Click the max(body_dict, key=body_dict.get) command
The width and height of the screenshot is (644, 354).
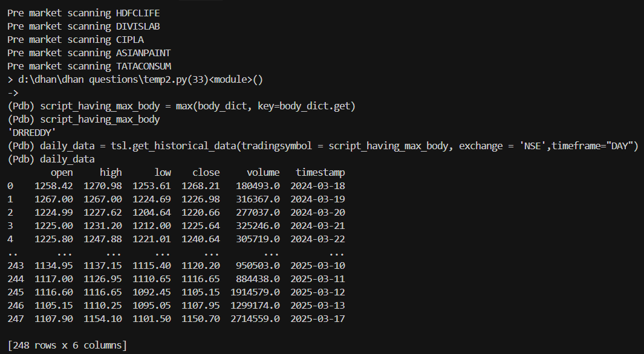coord(265,106)
